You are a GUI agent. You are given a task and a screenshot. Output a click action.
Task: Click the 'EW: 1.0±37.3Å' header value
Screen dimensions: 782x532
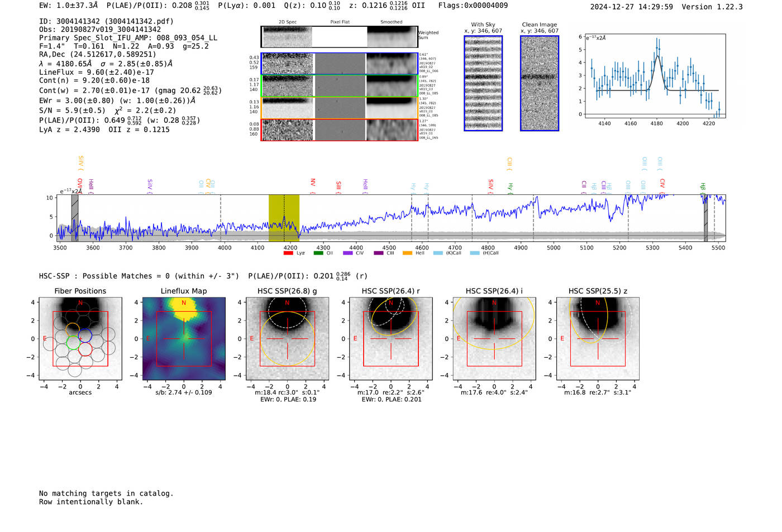[x=69, y=6]
